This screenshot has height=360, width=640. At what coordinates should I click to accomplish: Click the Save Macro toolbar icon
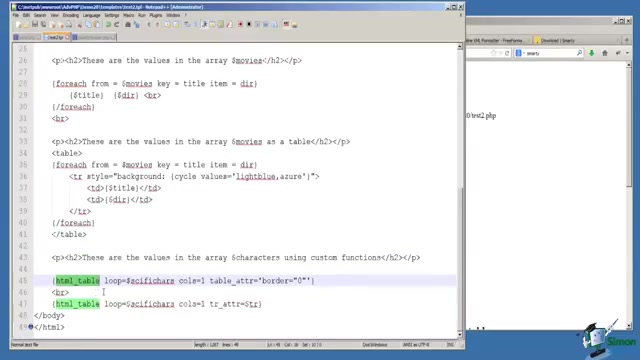click(x=275, y=25)
